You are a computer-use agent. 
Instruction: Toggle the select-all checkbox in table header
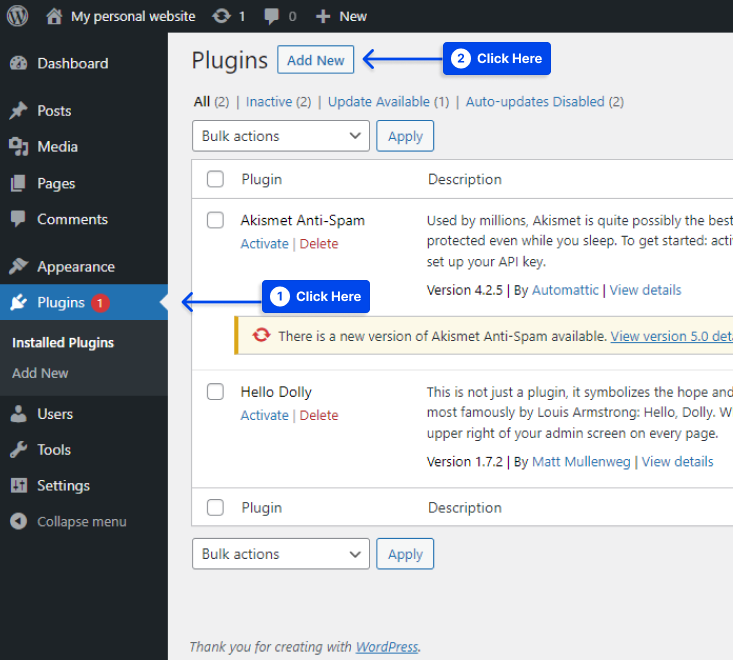[x=215, y=179]
